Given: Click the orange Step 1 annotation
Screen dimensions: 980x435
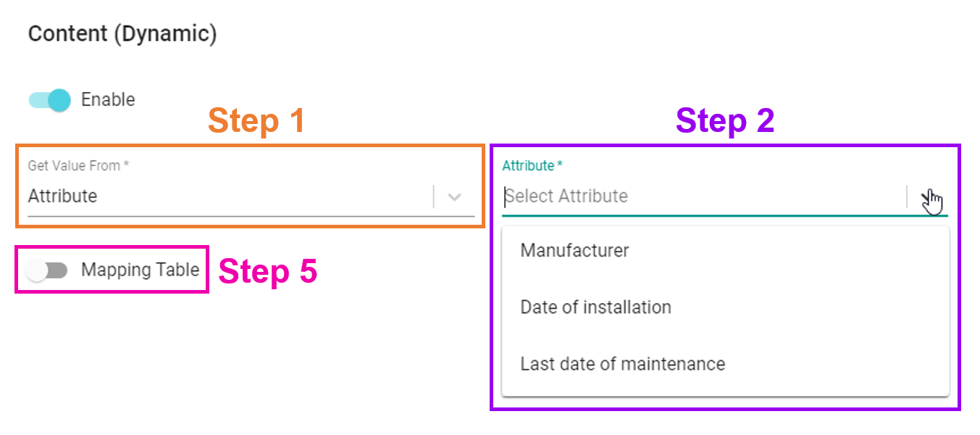Looking at the screenshot, I should [x=256, y=121].
